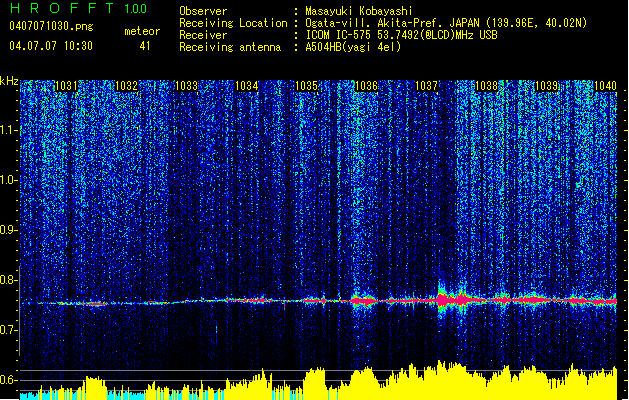
Task: Click the 0.8 kHz axis tick label
Action: (9, 280)
